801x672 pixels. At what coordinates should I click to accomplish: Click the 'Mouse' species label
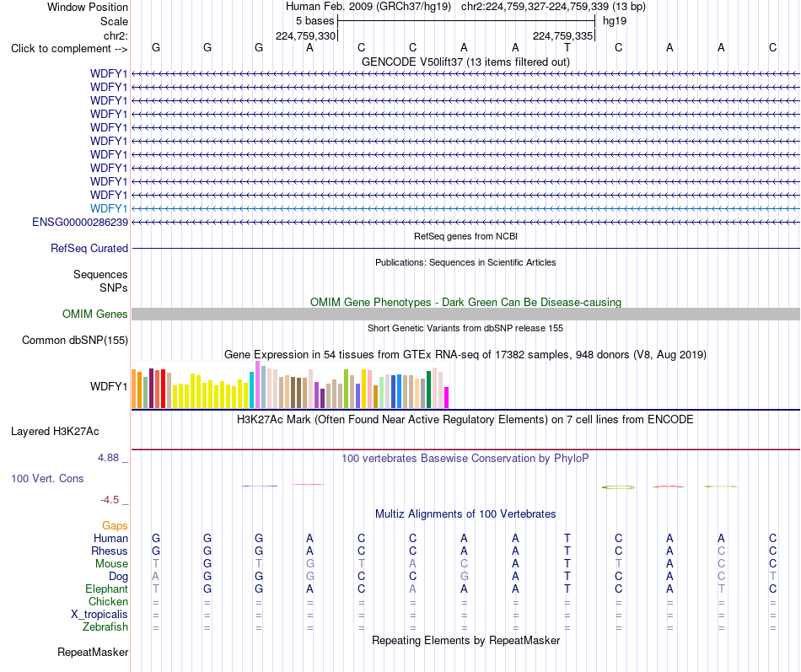tap(111, 564)
